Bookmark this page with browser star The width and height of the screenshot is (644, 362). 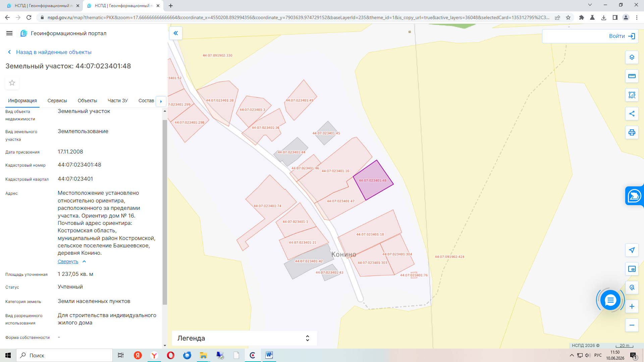[568, 17]
